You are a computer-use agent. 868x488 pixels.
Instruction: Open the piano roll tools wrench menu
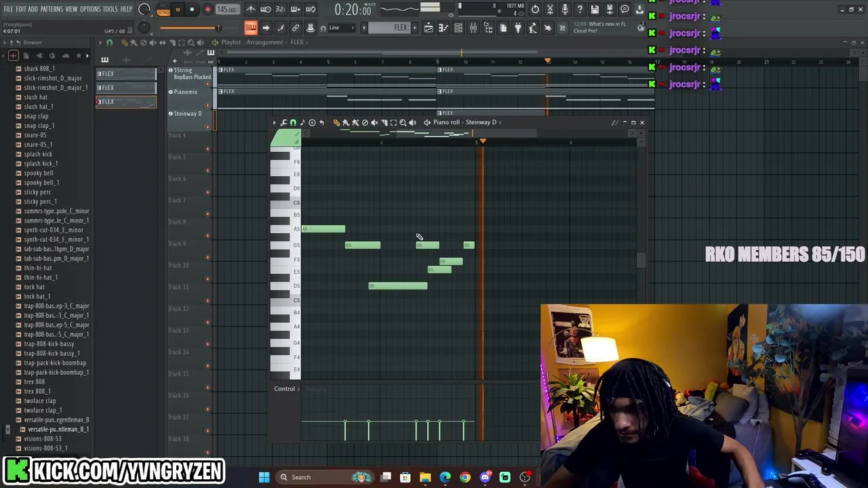point(283,123)
